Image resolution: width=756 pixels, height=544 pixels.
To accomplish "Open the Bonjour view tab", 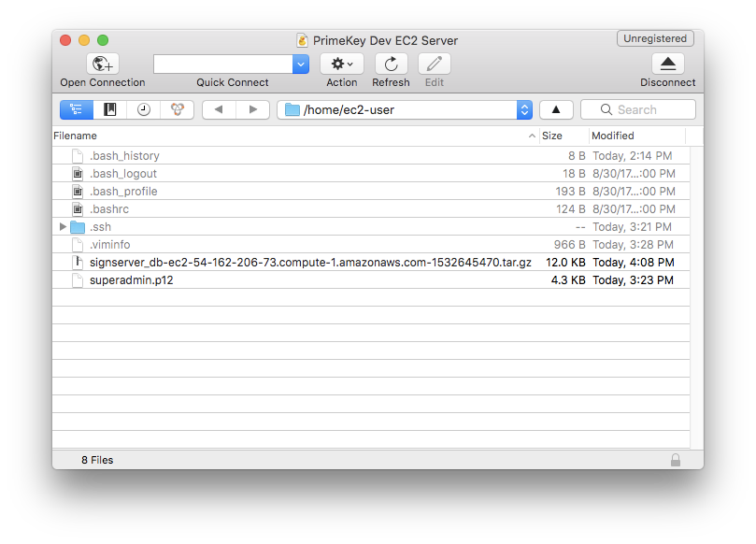I will tap(177, 109).
